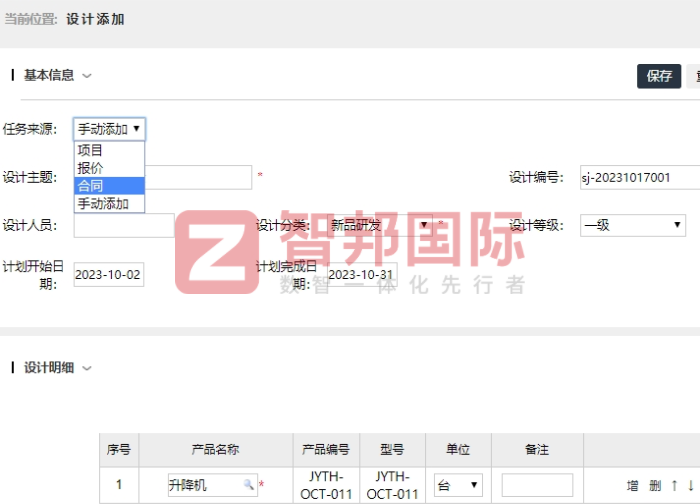This screenshot has width=700, height=504.
Task: Open the 设计等级 dropdown showing 一级
Action: (x=632, y=225)
